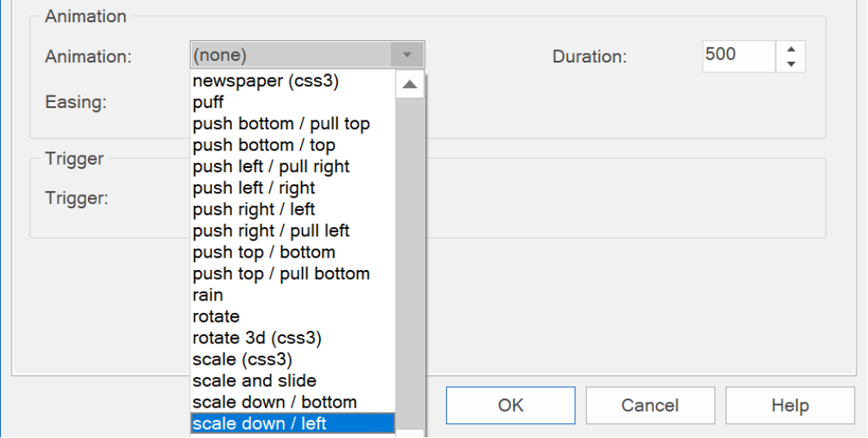The width and height of the screenshot is (868, 438).
Task: Select "newspaper (css3)" from list
Action: 293,81
